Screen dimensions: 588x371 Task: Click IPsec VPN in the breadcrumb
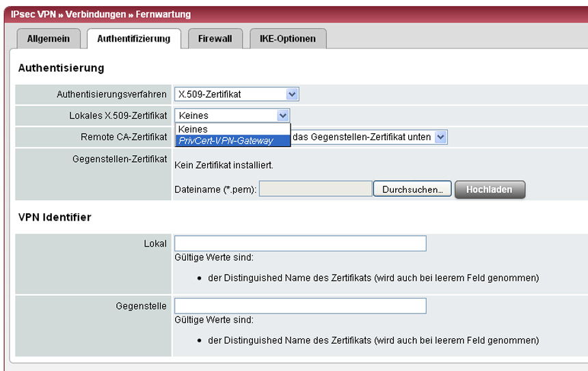(31, 14)
